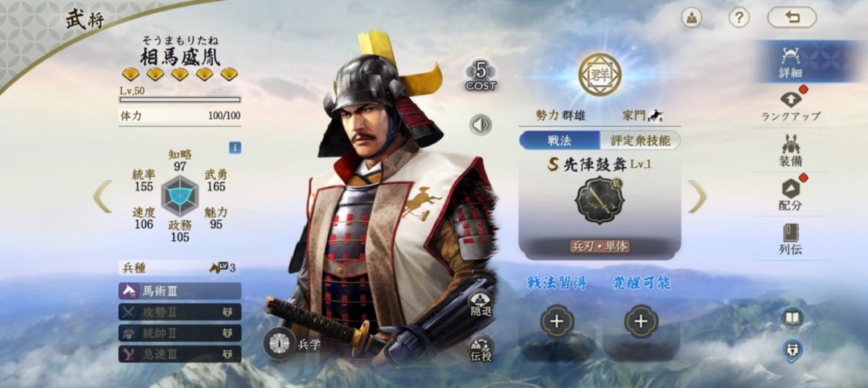Tap the 伝授 transfer icon
This screenshot has width=868, height=388.
click(x=481, y=349)
